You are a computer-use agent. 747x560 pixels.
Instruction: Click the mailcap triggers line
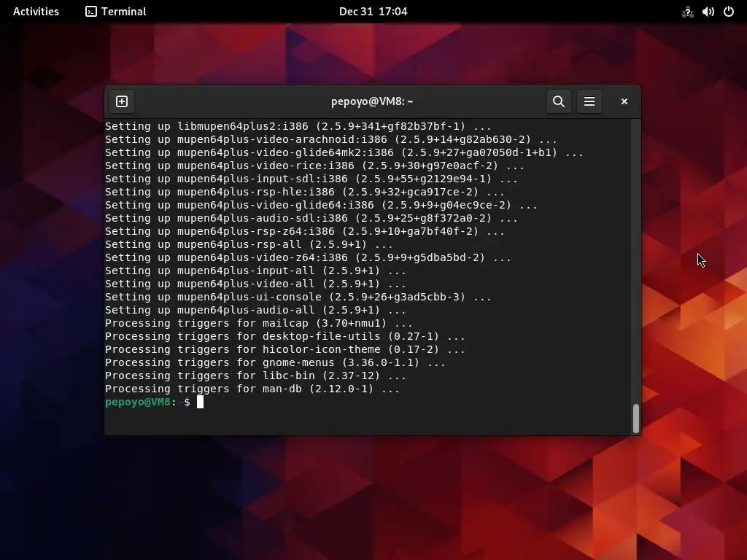pos(259,323)
